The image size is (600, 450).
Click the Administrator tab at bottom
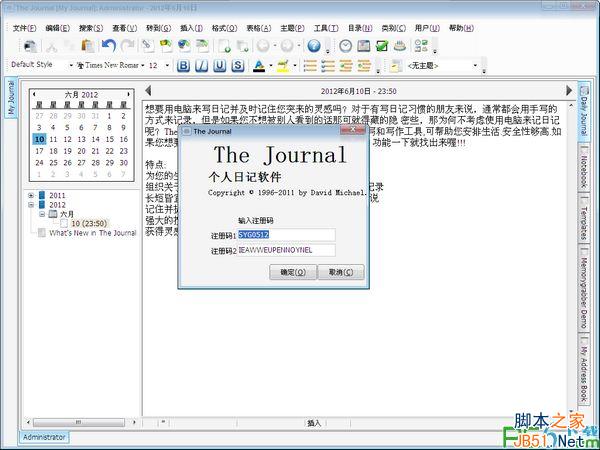click(44, 437)
